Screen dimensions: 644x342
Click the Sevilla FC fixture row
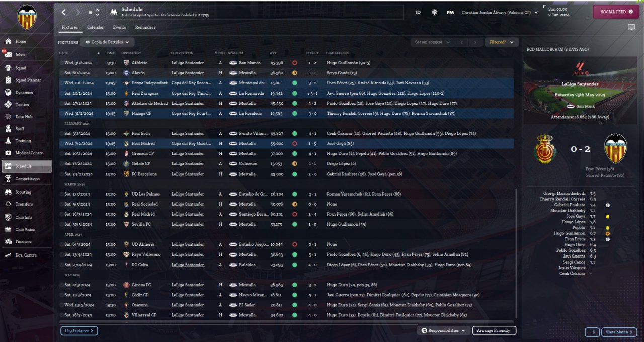click(286, 224)
